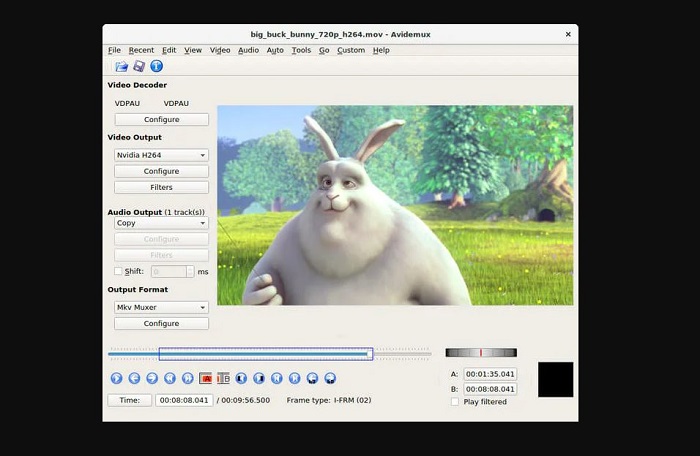The height and width of the screenshot is (456, 700).
Task: Click the total duration '/ 00:09:56.500'
Action: 243,400
